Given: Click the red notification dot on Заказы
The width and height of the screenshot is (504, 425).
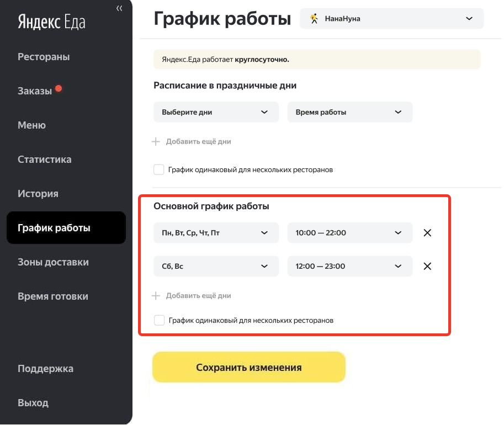Looking at the screenshot, I should [x=59, y=88].
